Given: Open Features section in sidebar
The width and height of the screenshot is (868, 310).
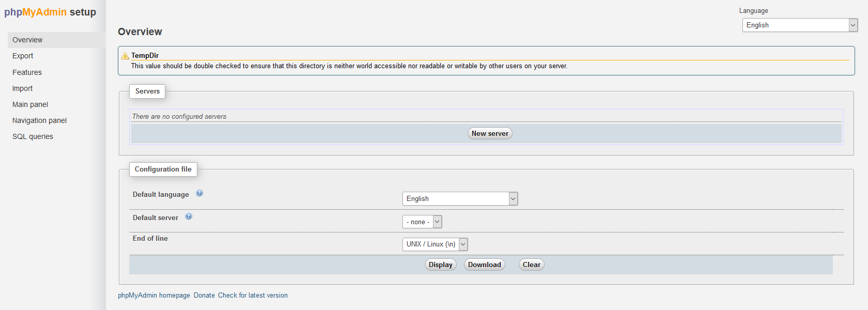Looking at the screenshot, I should [27, 72].
